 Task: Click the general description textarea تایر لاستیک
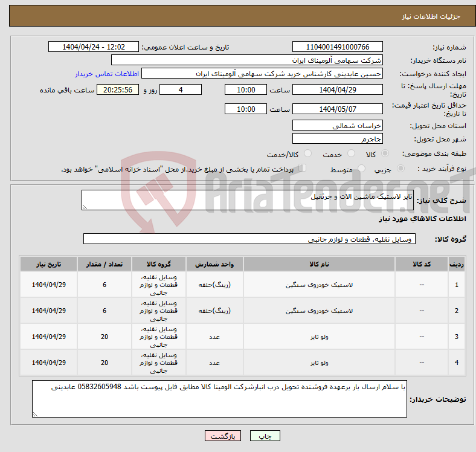248,200
